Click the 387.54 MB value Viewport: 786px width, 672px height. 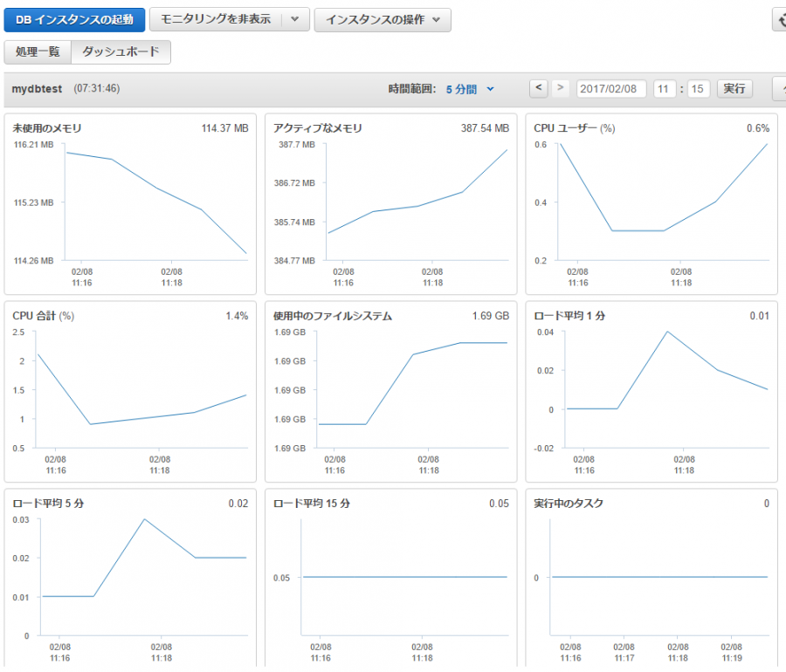tap(485, 128)
